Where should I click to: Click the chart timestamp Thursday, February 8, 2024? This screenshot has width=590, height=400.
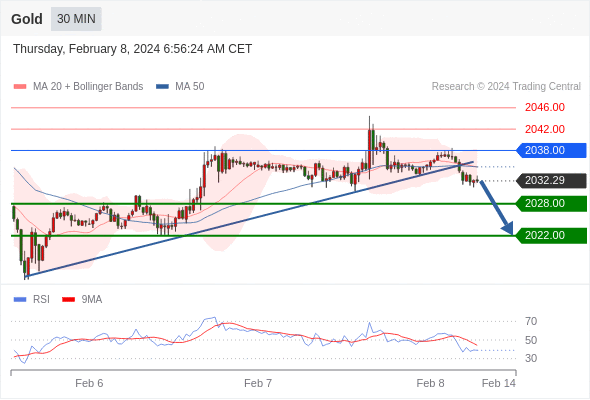[x=132, y=49]
